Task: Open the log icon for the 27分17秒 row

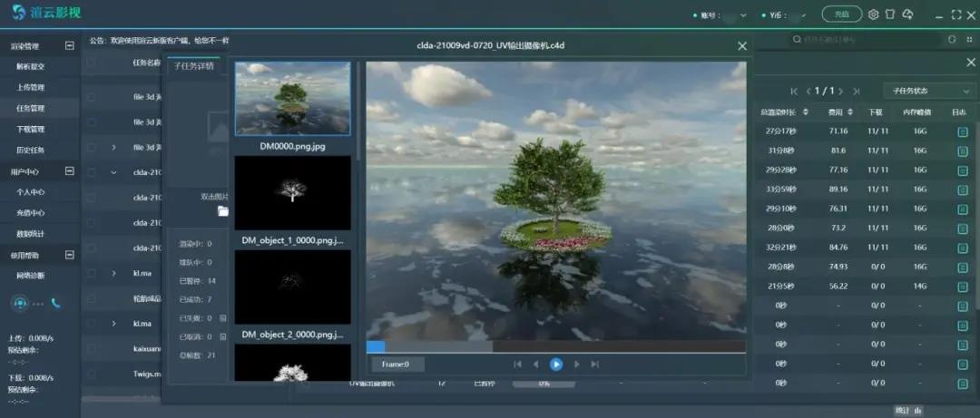Action: [963, 132]
